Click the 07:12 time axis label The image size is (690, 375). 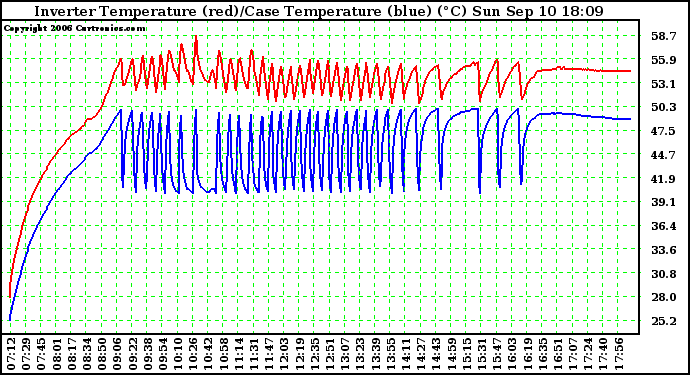11,354
